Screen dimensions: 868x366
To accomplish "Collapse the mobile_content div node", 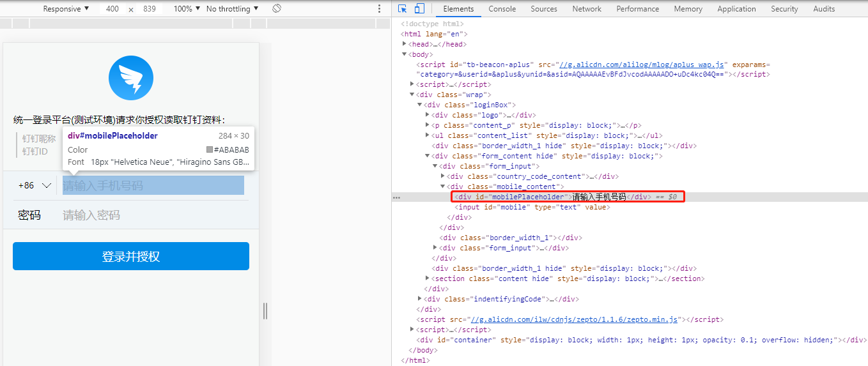I will click(x=443, y=187).
